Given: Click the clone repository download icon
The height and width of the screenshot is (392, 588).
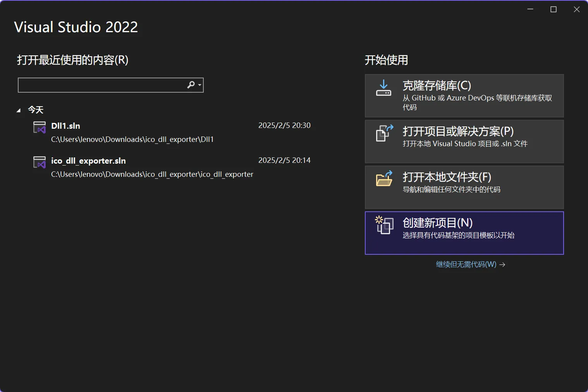Looking at the screenshot, I should (x=383, y=88).
